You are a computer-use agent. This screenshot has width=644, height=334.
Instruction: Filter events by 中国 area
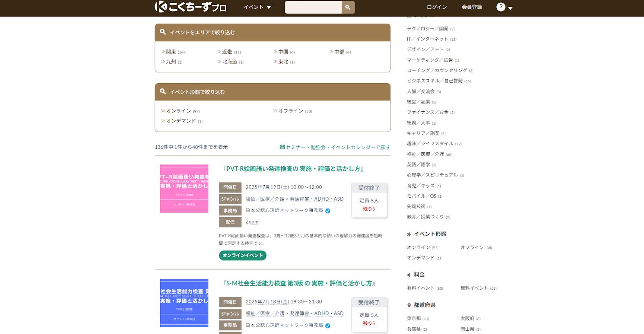click(284, 52)
